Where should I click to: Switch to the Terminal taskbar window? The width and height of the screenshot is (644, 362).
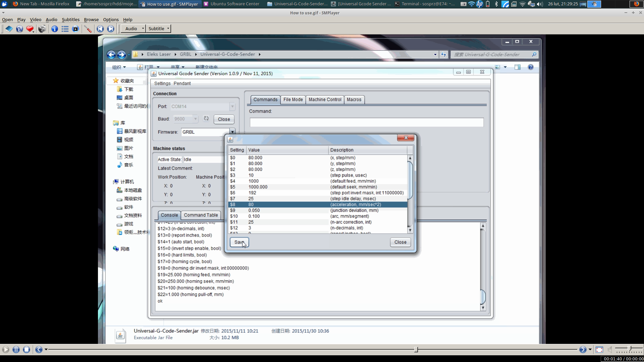point(425,4)
